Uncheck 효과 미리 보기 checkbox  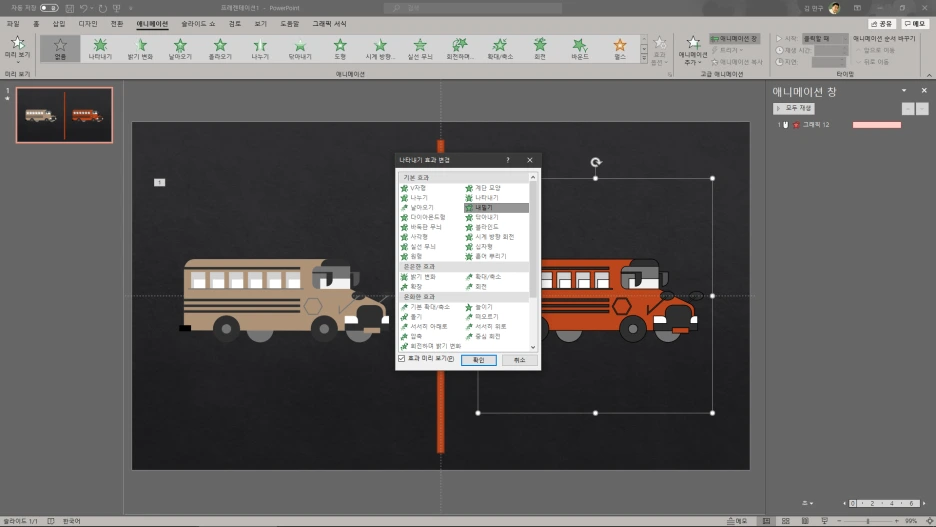pyautogui.click(x=402, y=359)
